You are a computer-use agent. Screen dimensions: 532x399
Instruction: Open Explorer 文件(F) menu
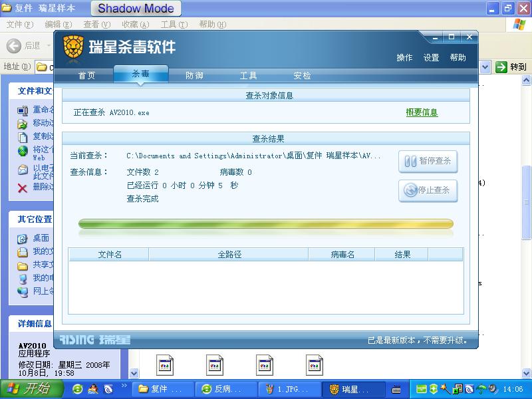[20, 25]
